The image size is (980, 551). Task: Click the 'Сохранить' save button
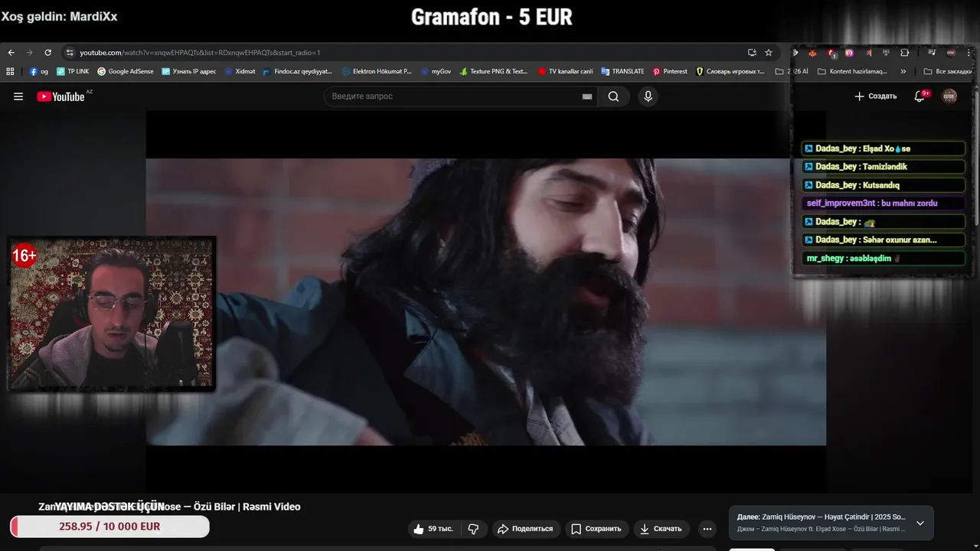pyautogui.click(x=596, y=529)
